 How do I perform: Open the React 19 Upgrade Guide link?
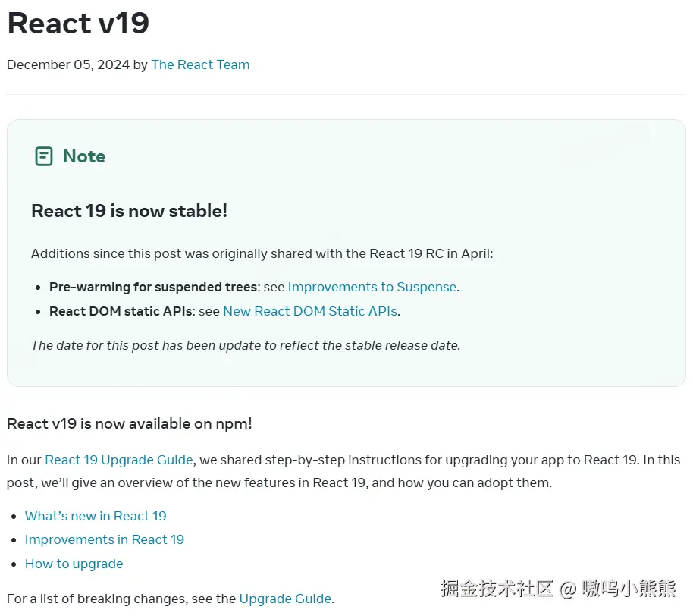(119, 460)
